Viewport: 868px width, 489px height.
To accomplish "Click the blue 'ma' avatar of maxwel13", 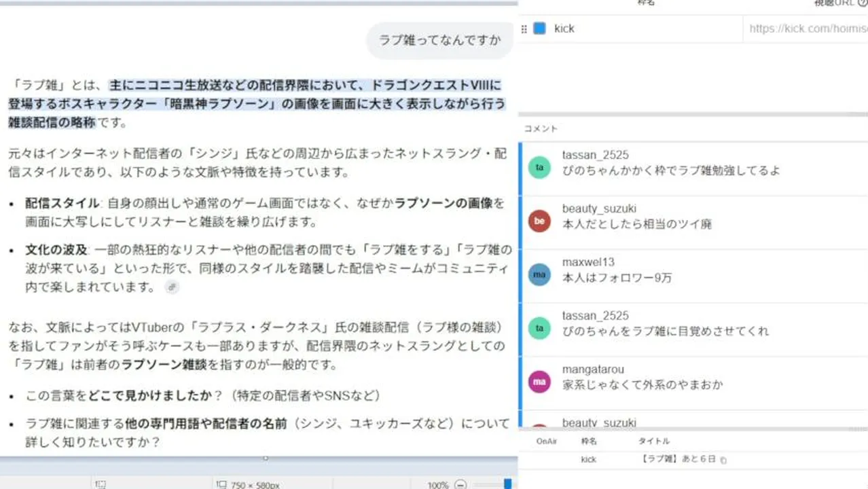I will pyautogui.click(x=539, y=274).
